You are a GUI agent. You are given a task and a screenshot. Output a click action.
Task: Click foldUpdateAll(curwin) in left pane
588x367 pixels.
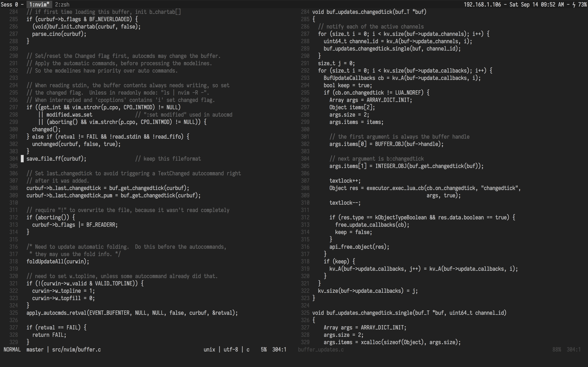pyautogui.click(x=58, y=261)
